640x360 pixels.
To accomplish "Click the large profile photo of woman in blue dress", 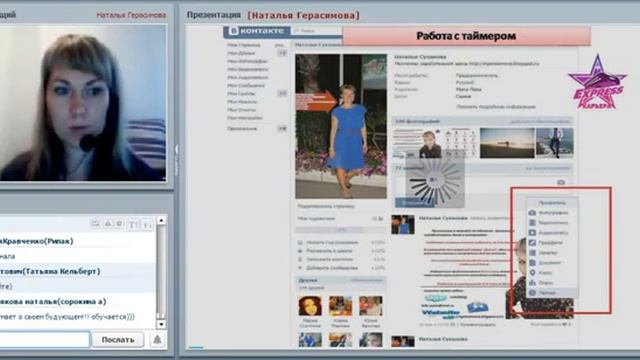I will point(341,126).
